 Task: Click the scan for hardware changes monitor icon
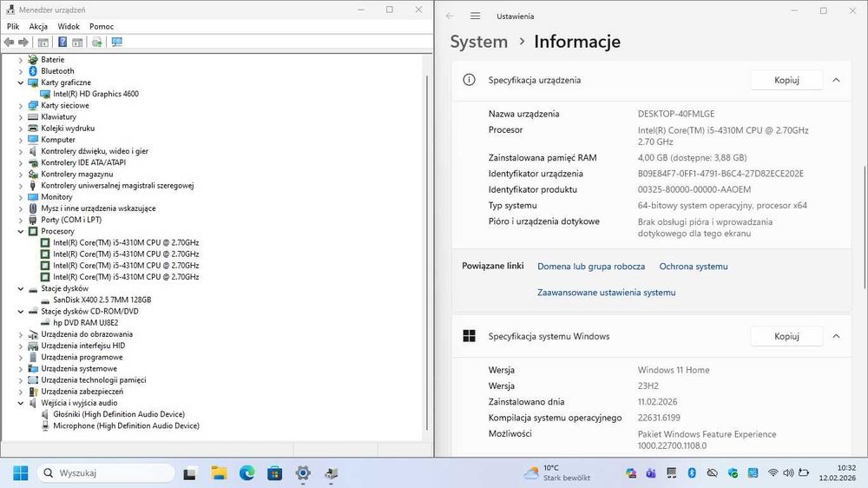point(117,42)
